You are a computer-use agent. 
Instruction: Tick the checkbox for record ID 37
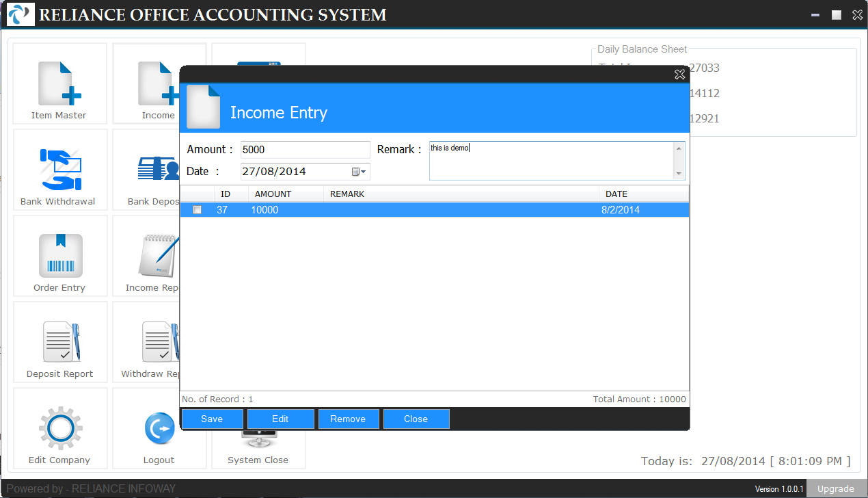coord(197,210)
